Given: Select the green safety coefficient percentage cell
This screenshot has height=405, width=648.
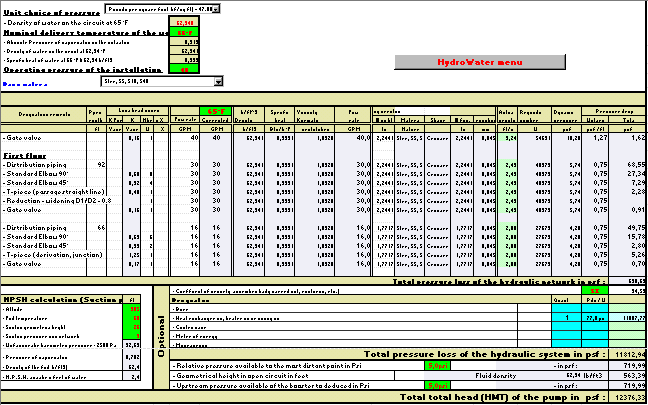Looking at the screenshot, I should coord(595,291).
